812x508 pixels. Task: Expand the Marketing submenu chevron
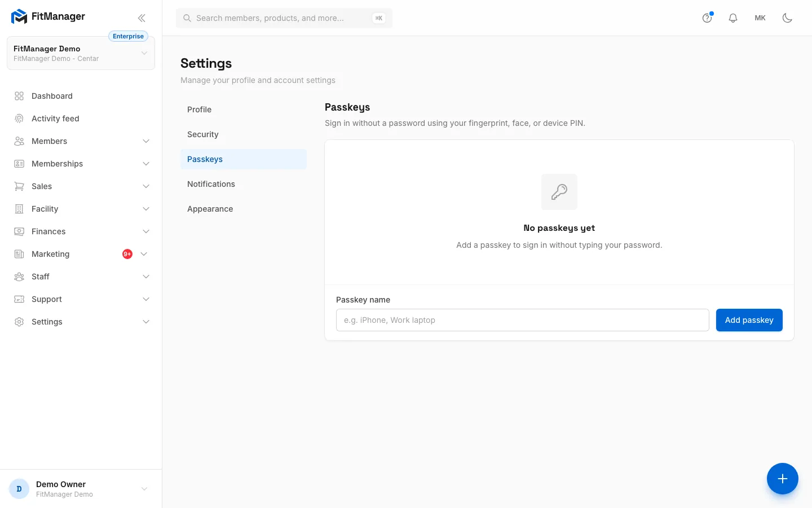pyautogui.click(x=144, y=254)
